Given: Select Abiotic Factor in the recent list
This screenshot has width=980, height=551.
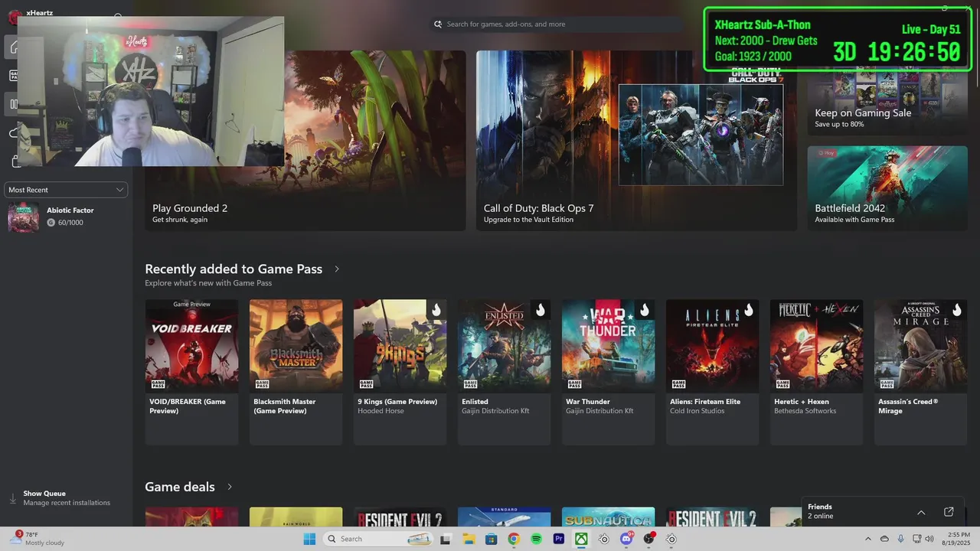Looking at the screenshot, I should coord(66,217).
